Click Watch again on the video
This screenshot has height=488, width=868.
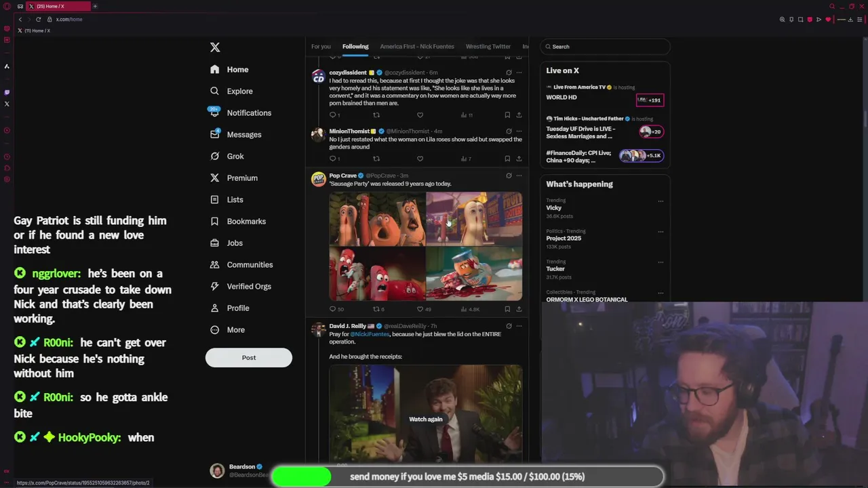(x=425, y=419)
